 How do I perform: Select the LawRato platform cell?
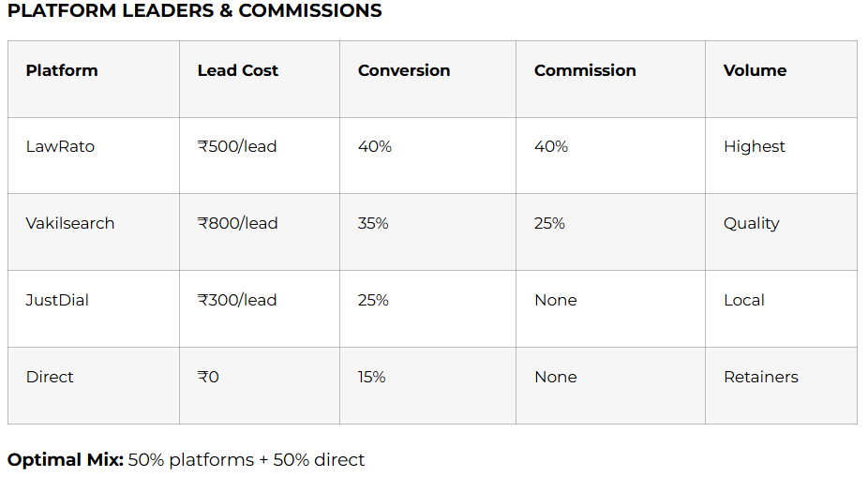pos(60,146)
